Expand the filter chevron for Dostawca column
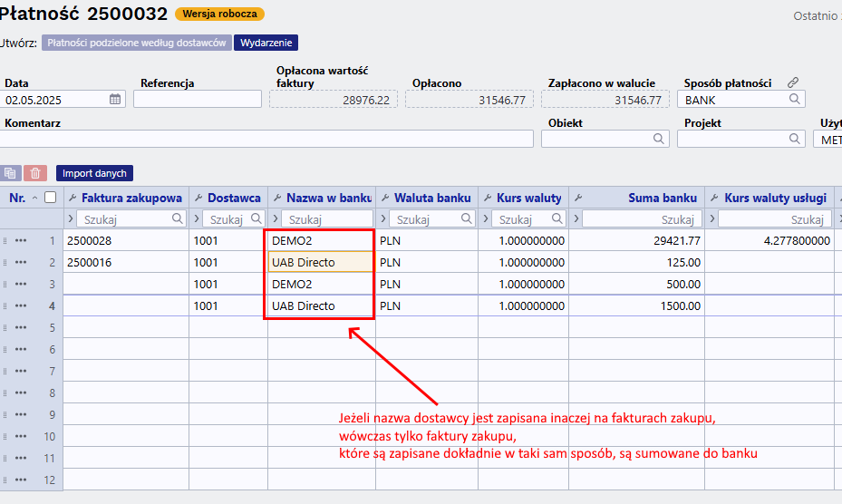 pos(197,218)
